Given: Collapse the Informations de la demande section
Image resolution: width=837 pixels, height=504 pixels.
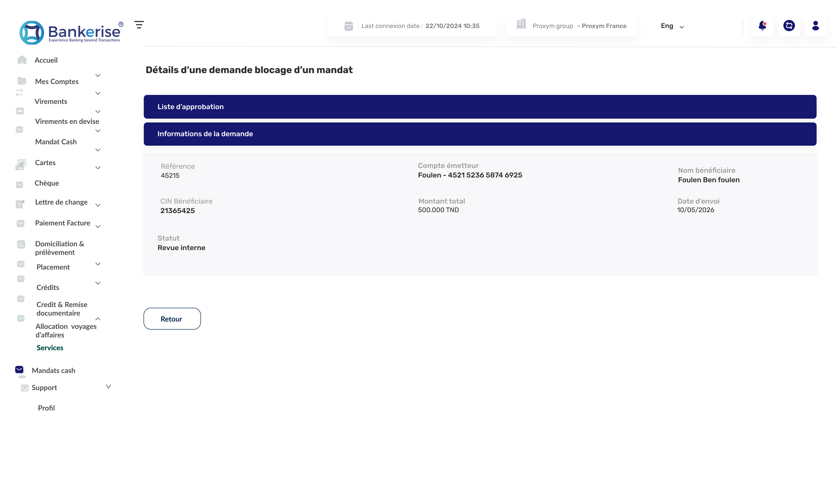Looking at the screenshot, I should [x=480, y=134].
